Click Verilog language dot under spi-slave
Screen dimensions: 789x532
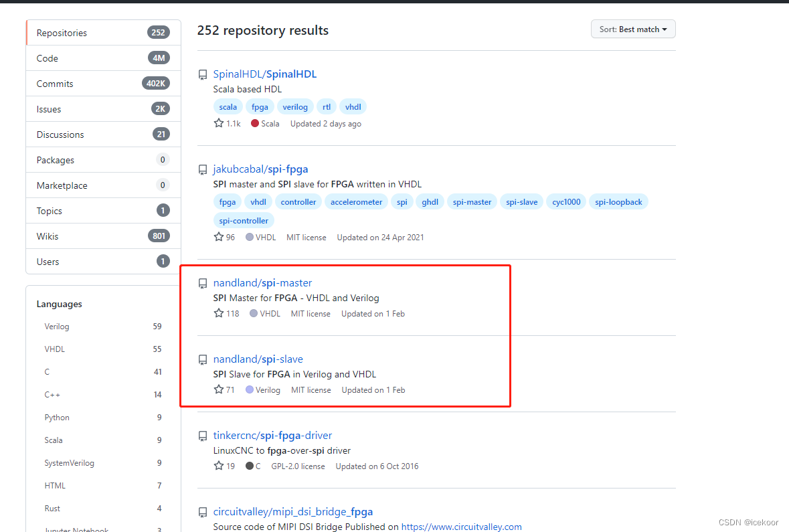click(250, 389)
